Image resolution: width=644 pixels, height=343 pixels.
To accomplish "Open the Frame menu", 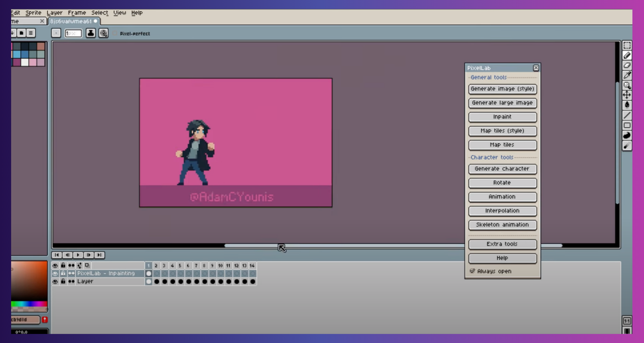I will pyautogui.click(x=76, y=13).
